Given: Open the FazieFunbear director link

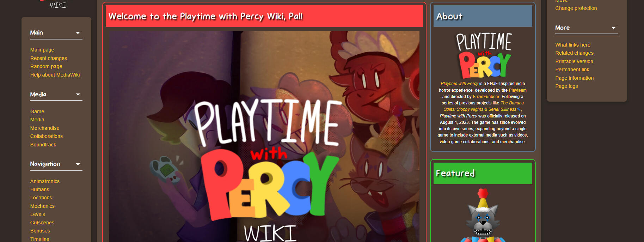Looking at the screenshot, I should pyautogui.click(x=486, y=97).
